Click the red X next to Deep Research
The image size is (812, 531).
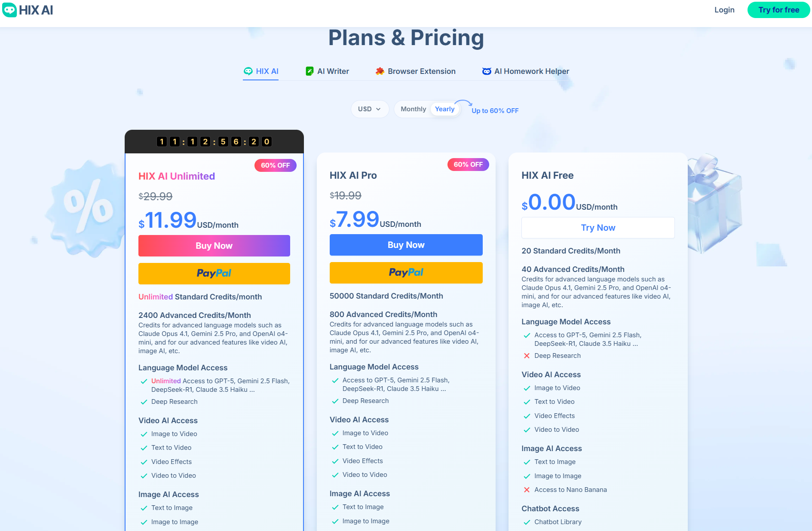[527, 355]
